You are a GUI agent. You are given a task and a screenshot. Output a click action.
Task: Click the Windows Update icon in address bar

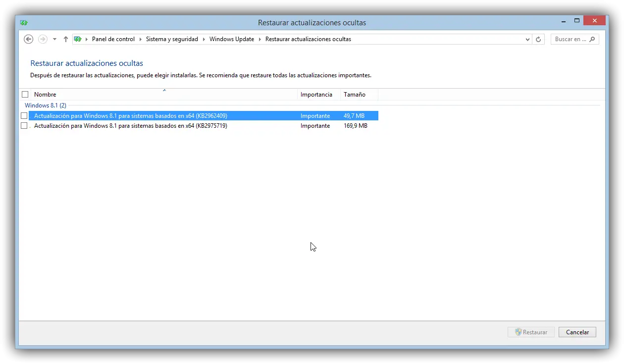tap(78, 39)
